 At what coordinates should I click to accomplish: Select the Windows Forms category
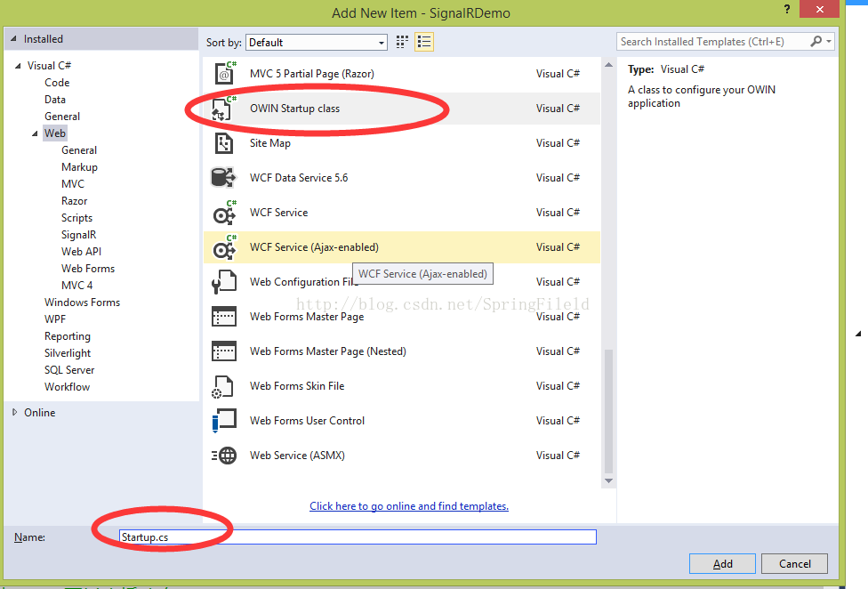point(82,303)
